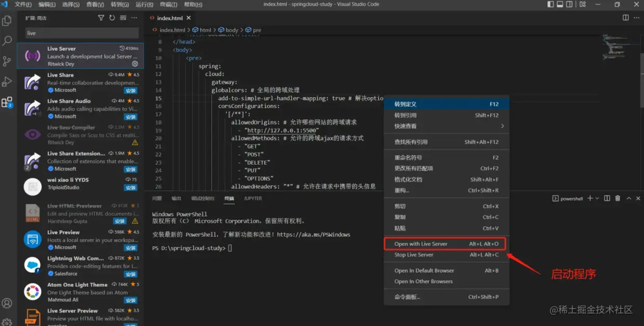Split the editor to the right
Screen dimensions: 644x326
click(x=626, y=18)
